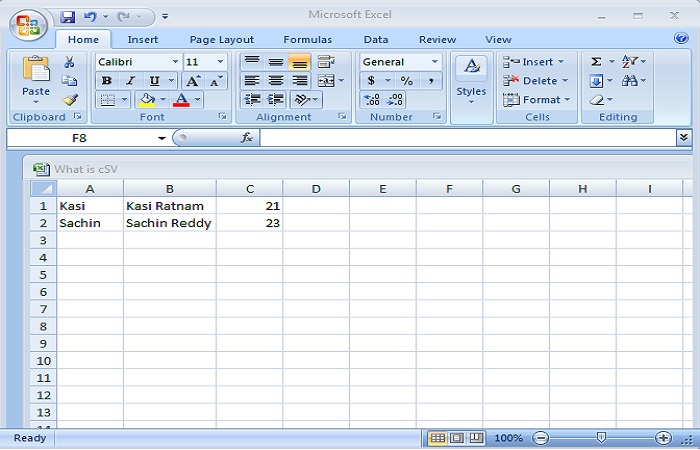Align text to the left
This screenshot has height=450, width=700.
point(252,81)
